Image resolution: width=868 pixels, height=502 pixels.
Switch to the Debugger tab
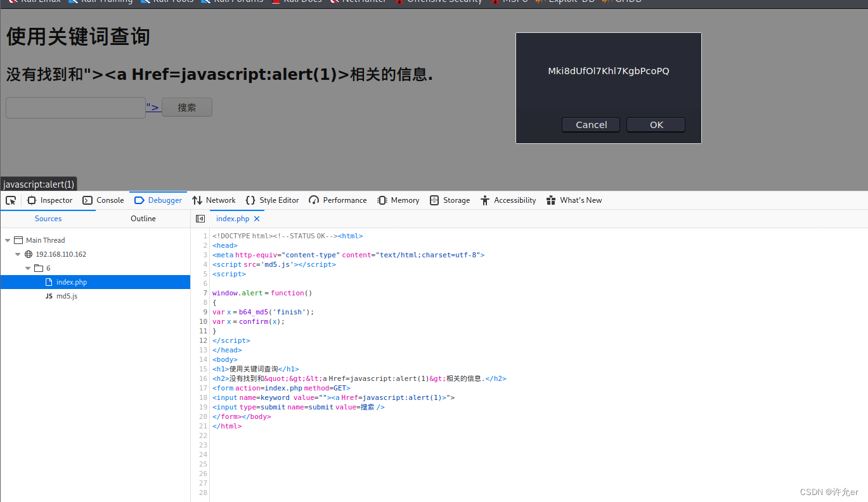click(159, 200)
